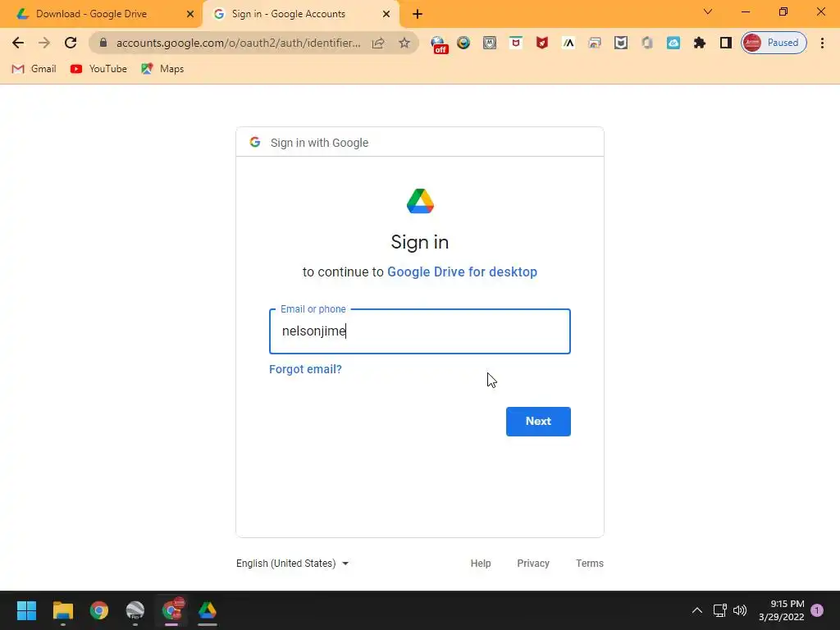The width and height of the screenshot is (840, 630).
Task: Go back to the previous page
Action: pyautogui.click(x=18, y=43)
